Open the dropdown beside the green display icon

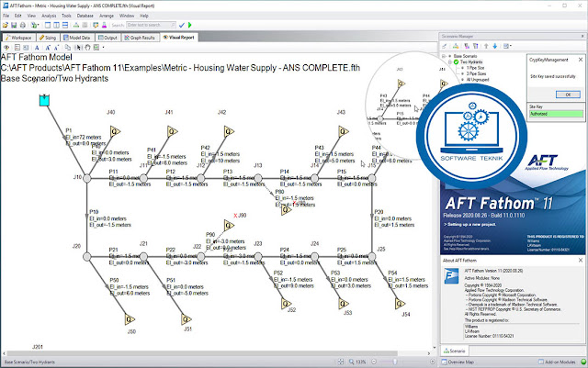click(104, 48)
